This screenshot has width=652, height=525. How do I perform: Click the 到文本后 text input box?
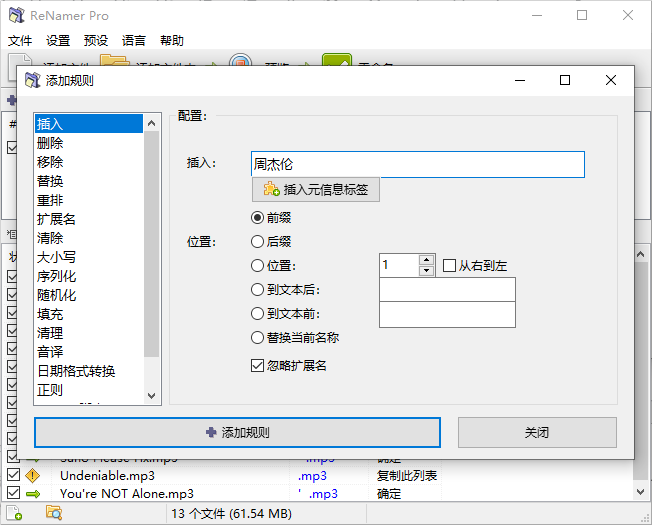pyautogui.click(x=447, y=290)
